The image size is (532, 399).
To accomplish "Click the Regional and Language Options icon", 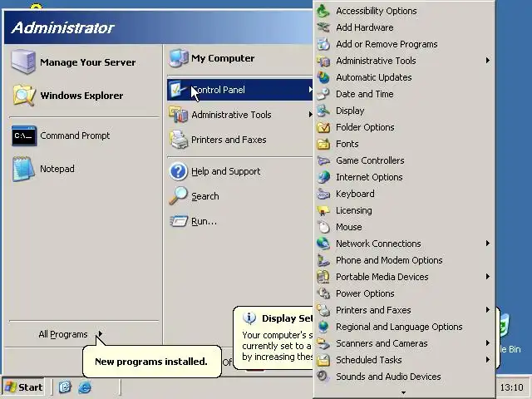I will coord(323,327).
